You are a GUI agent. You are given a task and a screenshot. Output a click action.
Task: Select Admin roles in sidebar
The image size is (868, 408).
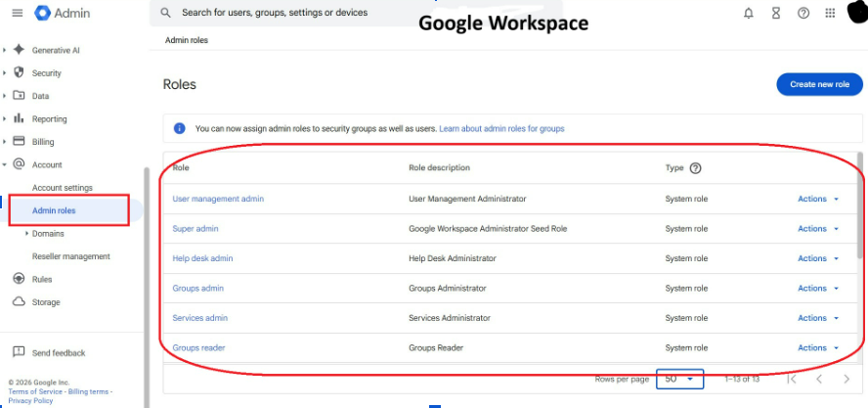coord(54,210)
